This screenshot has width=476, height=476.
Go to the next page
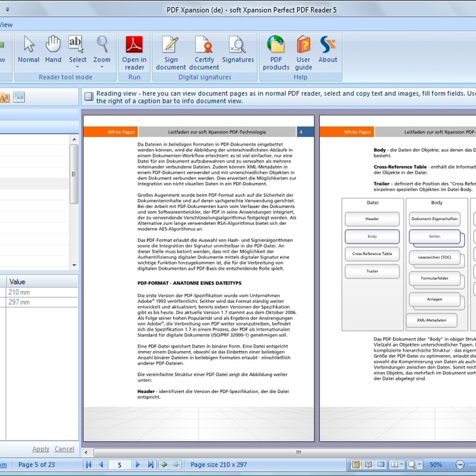(138, 464)
